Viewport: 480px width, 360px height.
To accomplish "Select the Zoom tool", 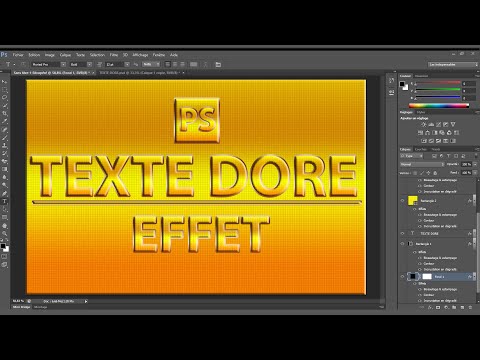I will click(4, 233).
